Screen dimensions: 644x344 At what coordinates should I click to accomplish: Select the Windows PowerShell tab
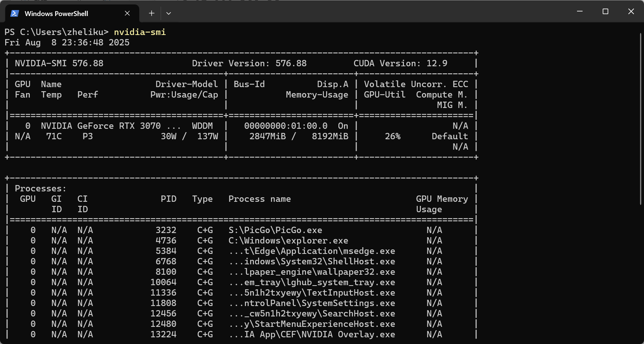click(72, 13)
